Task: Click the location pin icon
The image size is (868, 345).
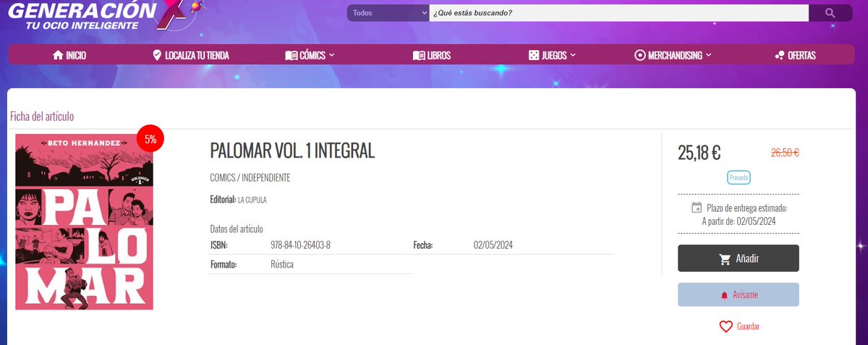Action: (x=157, y=55)
